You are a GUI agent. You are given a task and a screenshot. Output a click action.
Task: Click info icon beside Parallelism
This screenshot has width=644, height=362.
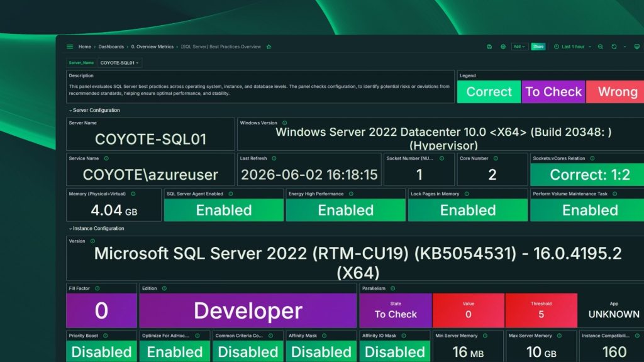pos(393,288)
